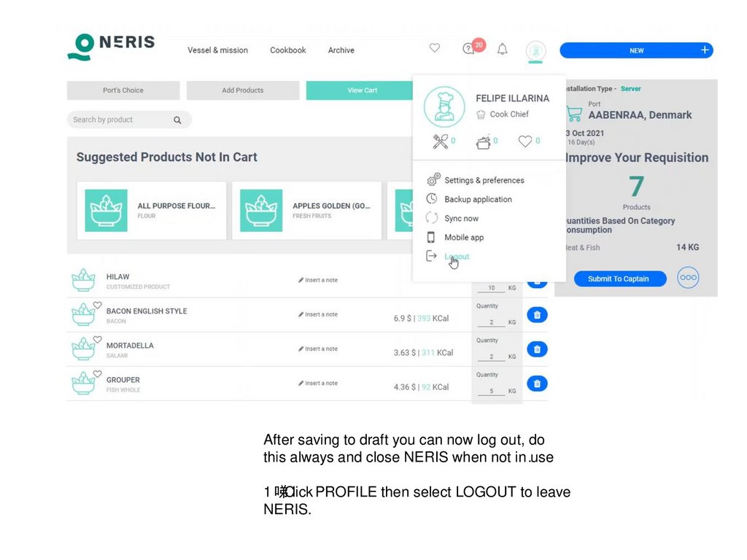
Task: Click the NEW button
Action: 636,50
